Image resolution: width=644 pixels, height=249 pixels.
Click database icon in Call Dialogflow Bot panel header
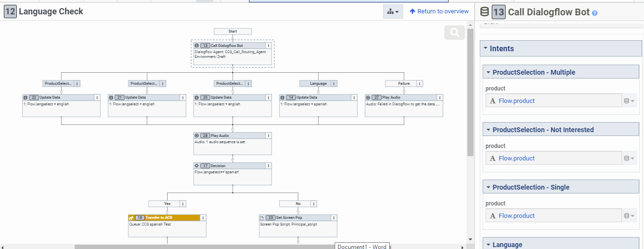pos(485,12)
